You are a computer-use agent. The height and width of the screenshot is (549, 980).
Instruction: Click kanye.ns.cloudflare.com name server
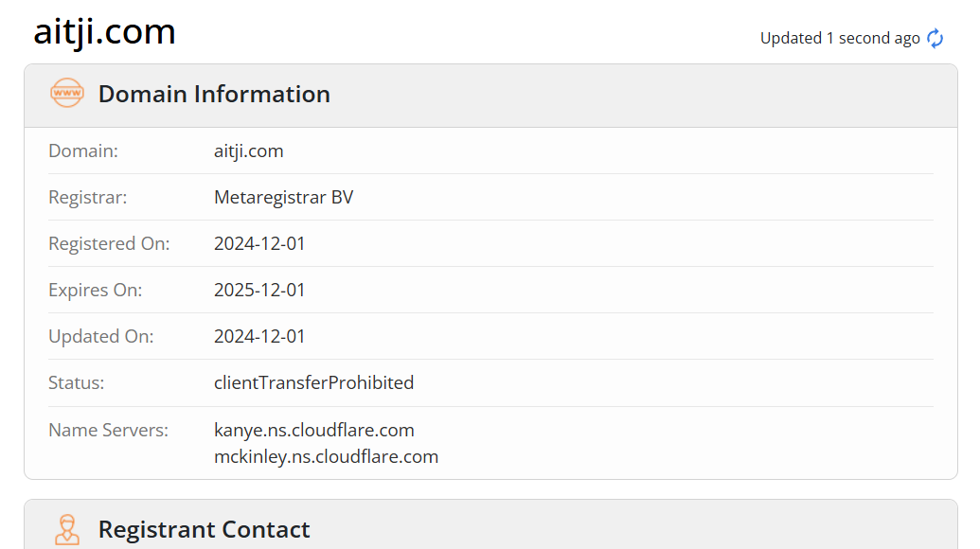point(313,430)
